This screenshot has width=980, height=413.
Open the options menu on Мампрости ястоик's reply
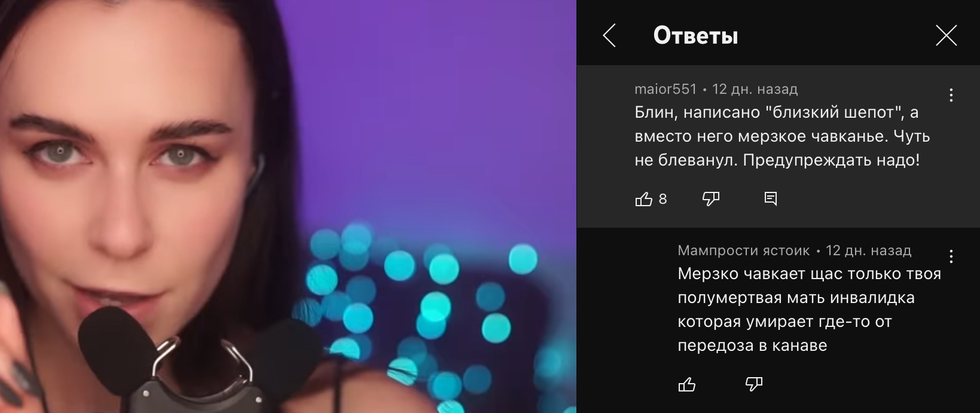point(951,257)
